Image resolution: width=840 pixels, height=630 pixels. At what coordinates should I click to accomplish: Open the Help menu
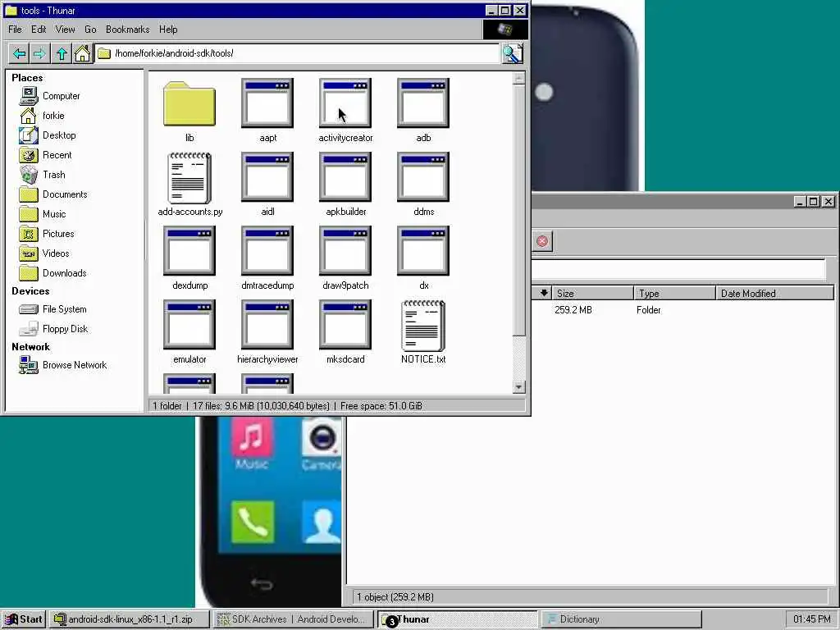click(x=168, y=30)
